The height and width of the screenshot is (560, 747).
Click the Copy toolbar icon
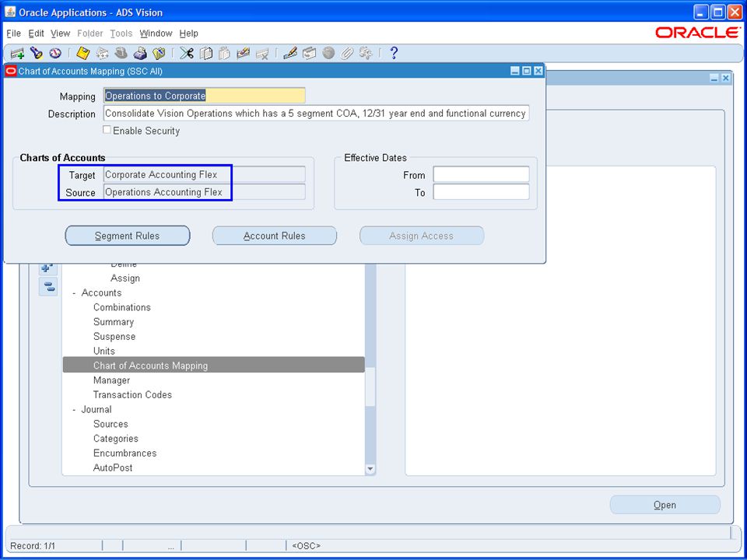pyautogui.click(x=205, y=53)
